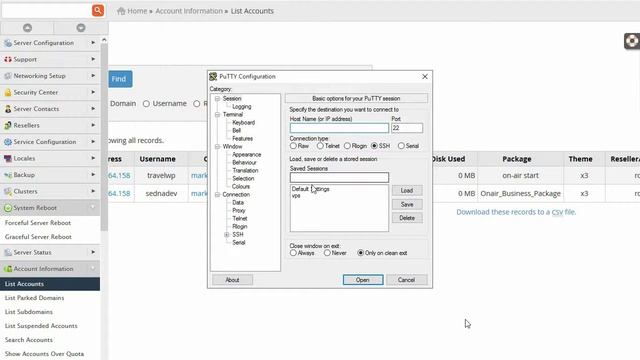The image size is (640, 360).
Task: Choose Only on clean exit option
Action: [360, 253]
